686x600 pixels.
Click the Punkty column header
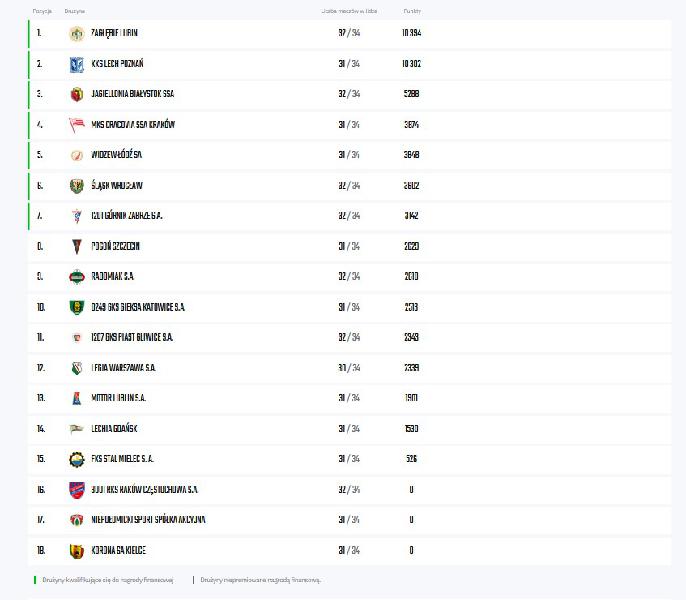[412, 11]
